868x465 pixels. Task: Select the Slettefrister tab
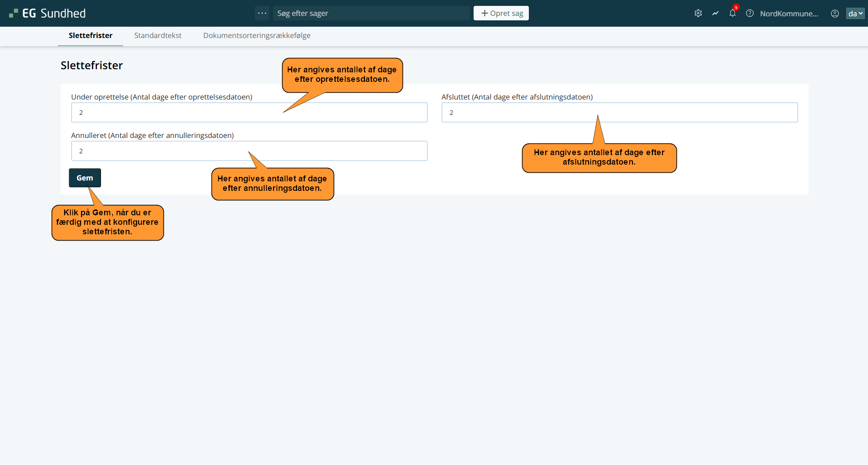[91, 35]
